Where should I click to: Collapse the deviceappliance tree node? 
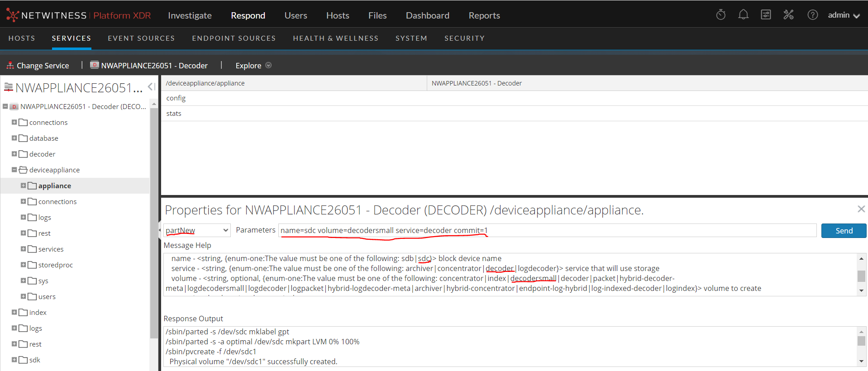tap(14, 170)
